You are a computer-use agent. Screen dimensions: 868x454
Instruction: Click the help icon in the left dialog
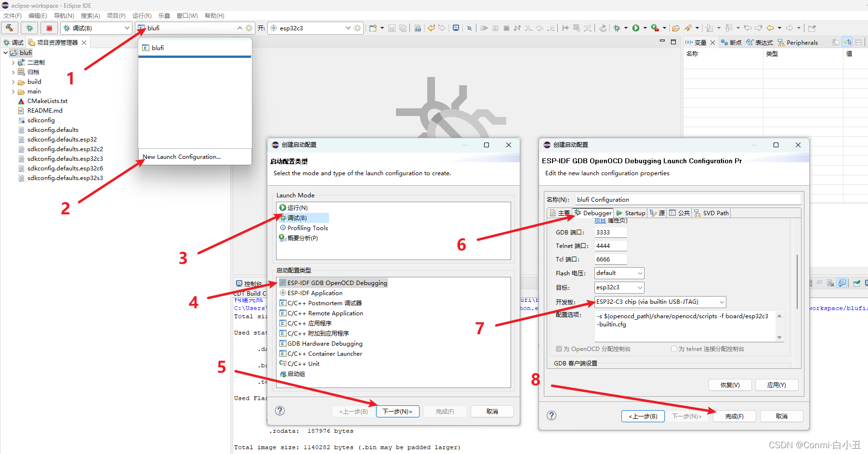pyautogui.click(x=280, y=411)
